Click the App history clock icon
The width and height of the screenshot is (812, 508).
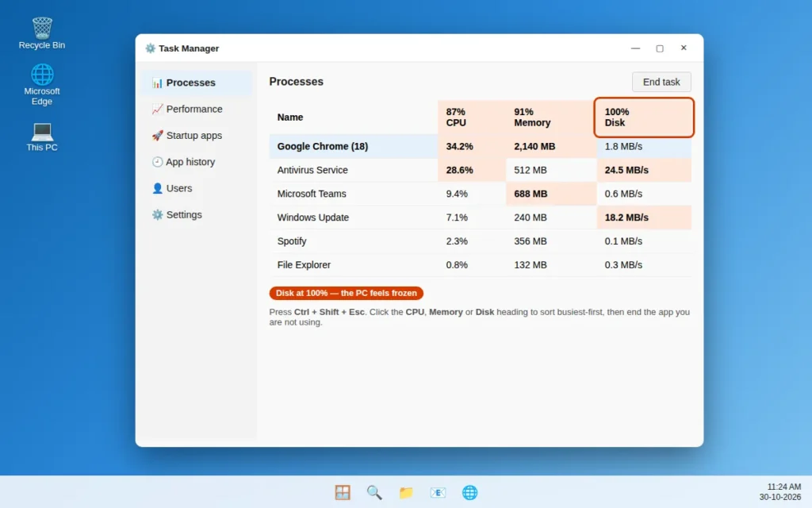[157, 162]
